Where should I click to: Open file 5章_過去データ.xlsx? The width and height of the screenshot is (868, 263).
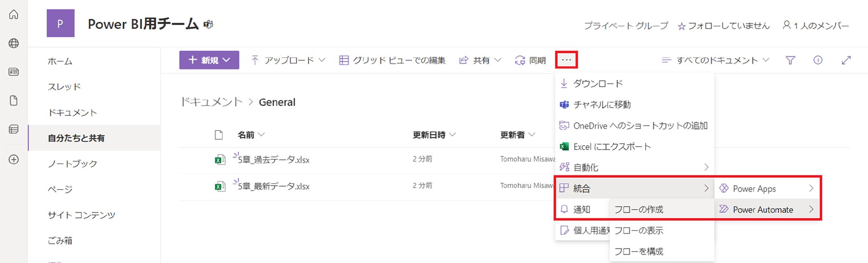coord(274,160)
